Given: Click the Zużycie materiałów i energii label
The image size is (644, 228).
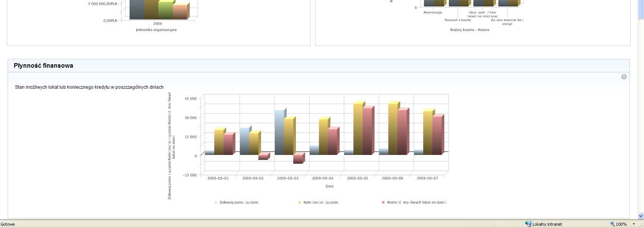Looking at the screenshot, I should [x=507, y=22].
